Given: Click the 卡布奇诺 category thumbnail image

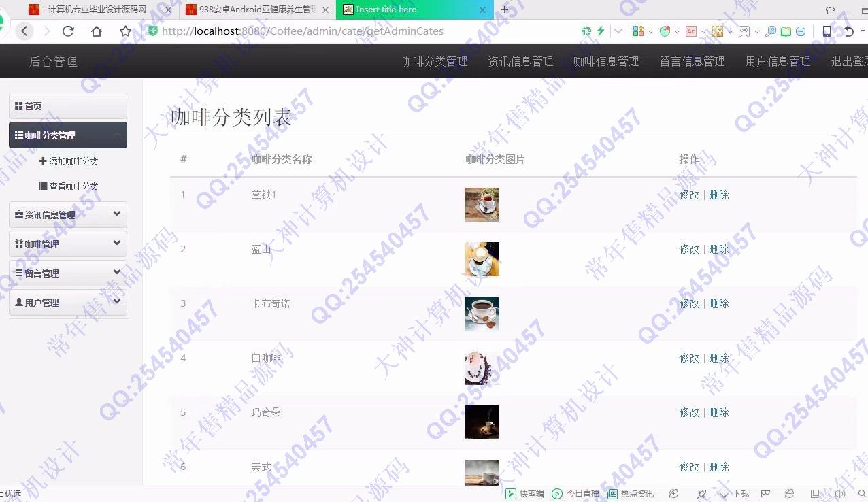Looking at the screenshot, I should 482,314.
